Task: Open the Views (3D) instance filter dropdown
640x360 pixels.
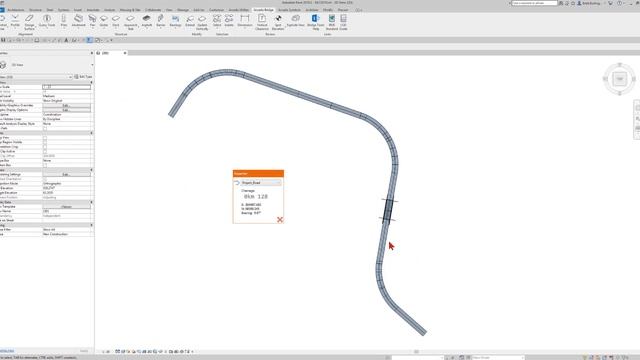Action: coord(70,77)
